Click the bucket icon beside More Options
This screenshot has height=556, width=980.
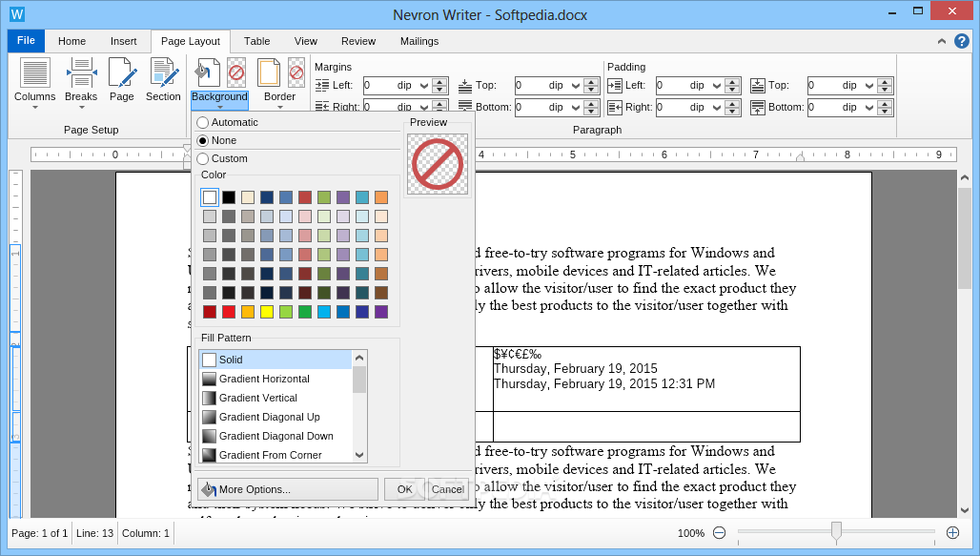coord(209,489)
